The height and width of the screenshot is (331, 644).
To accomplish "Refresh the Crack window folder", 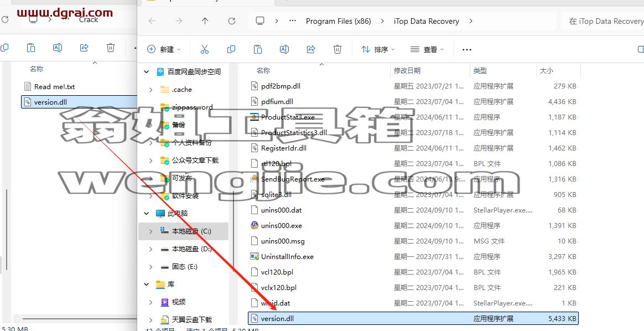I will 5,19.
